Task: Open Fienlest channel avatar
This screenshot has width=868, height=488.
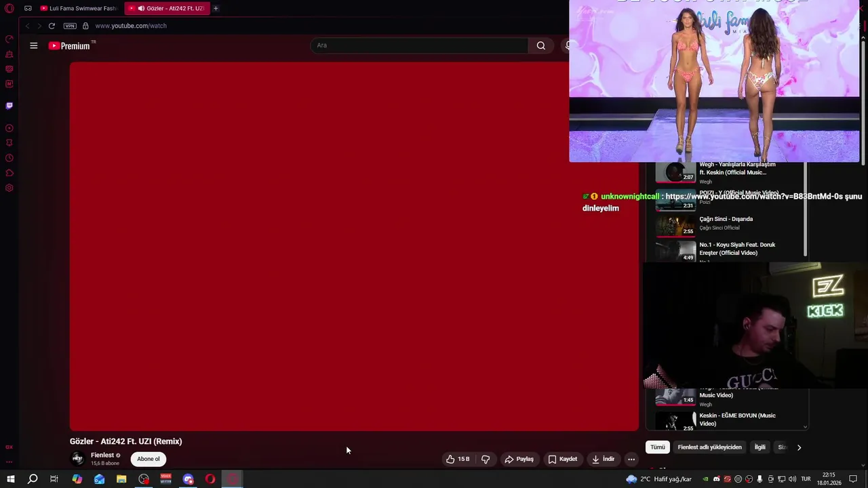Action: tap(78, 459)
